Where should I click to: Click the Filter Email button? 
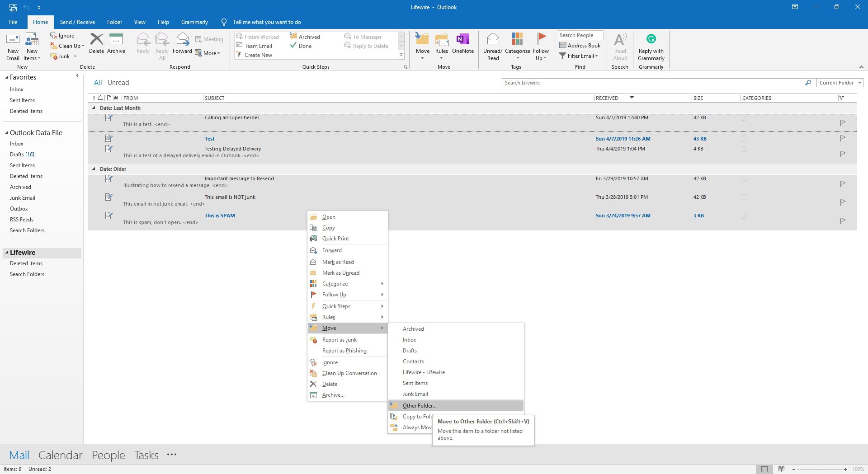tap(579, 56)
